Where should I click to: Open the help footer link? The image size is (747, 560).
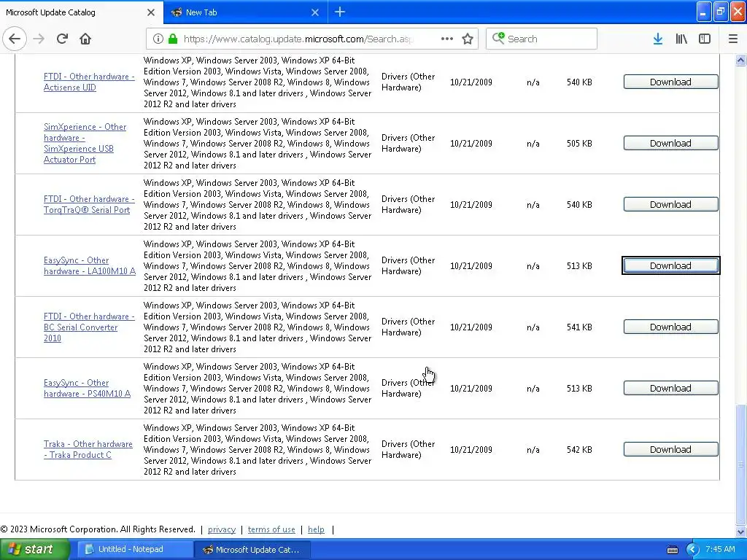pyautogui.click(x=316, y=529)
